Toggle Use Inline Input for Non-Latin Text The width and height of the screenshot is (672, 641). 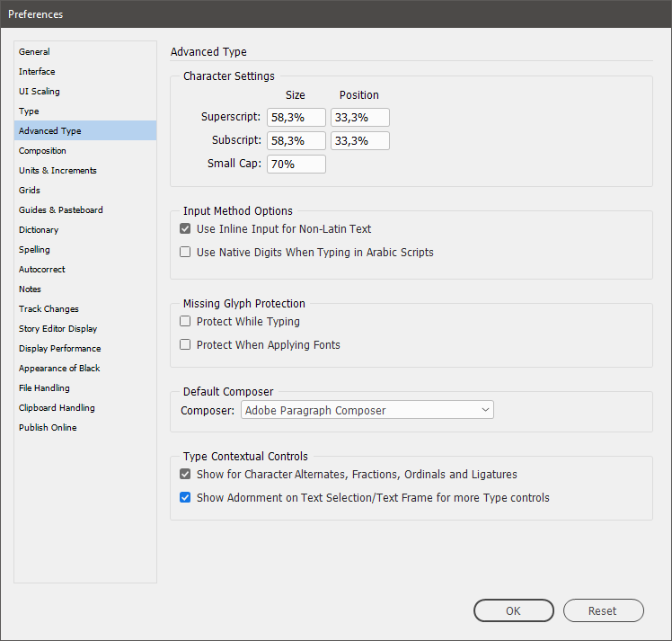(x=186, y=229)
